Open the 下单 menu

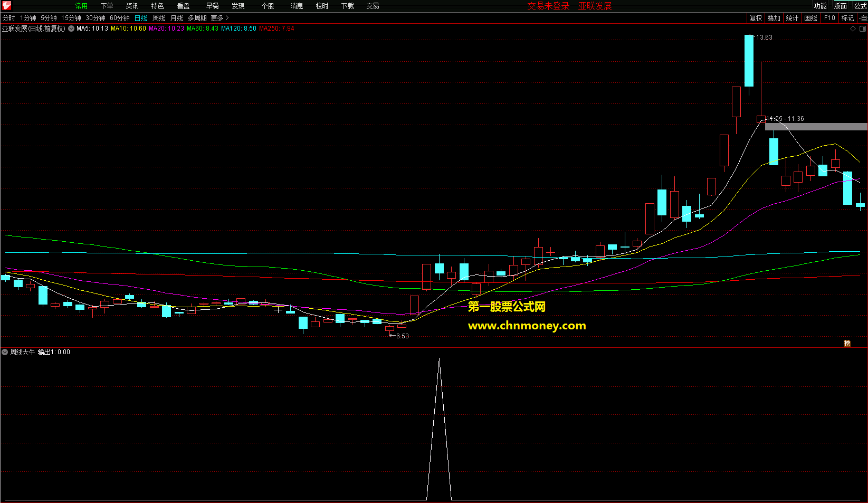pyautogui.click(x=107, y=6)
